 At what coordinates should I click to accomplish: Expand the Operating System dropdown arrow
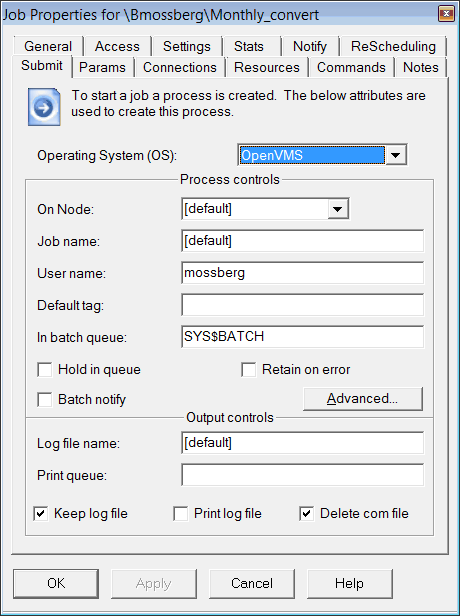click(x=396, y=155)
